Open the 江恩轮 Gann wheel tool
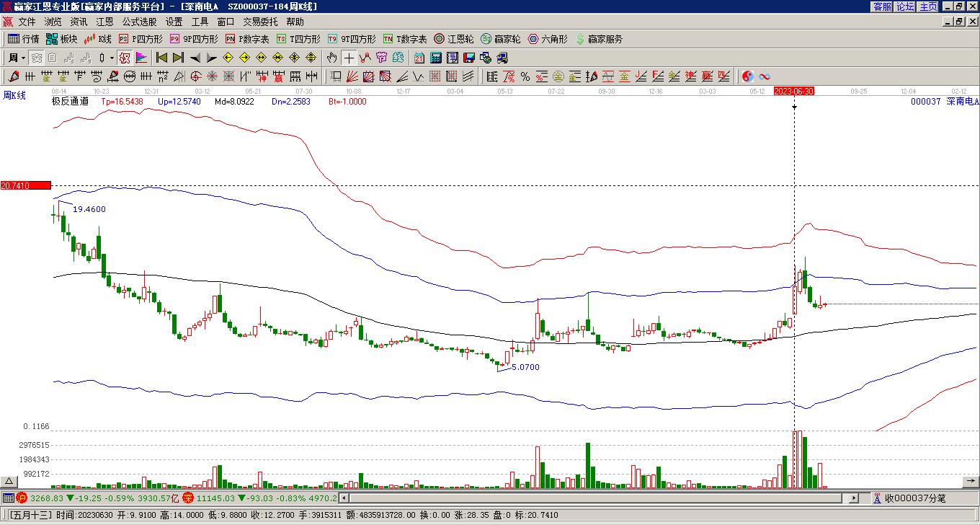This screenshot has width=980, height=525. pyautogui.click(x=453, y=39)
